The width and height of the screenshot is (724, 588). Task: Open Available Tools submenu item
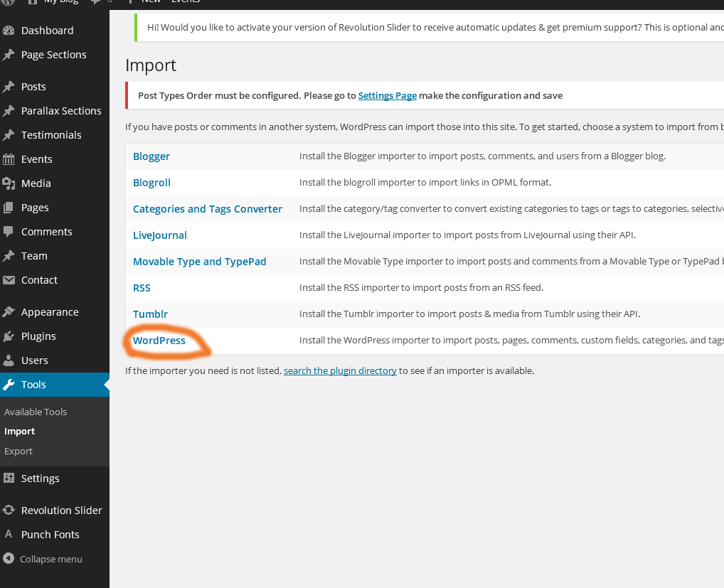point(36,412)
